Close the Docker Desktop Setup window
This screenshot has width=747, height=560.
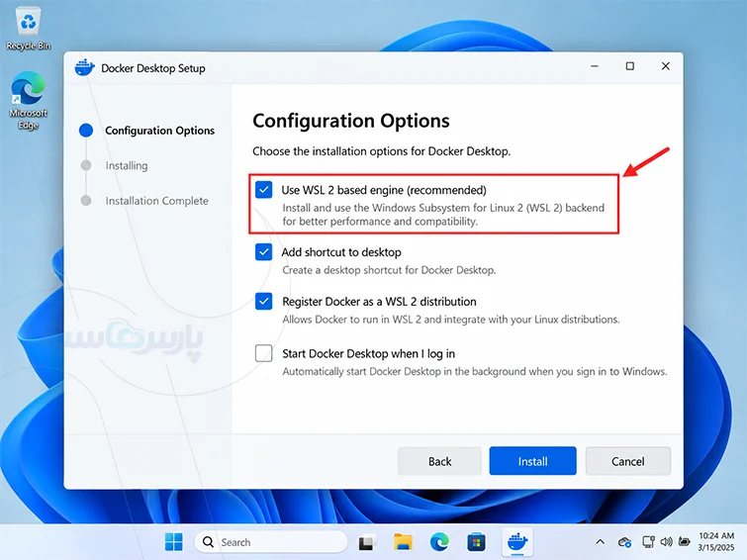click(x=666, y=66)
